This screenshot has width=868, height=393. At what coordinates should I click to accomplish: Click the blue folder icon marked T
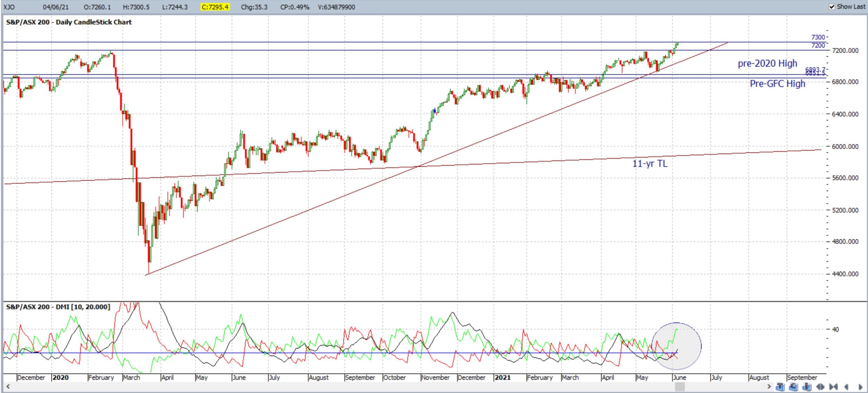coord(780,387)
